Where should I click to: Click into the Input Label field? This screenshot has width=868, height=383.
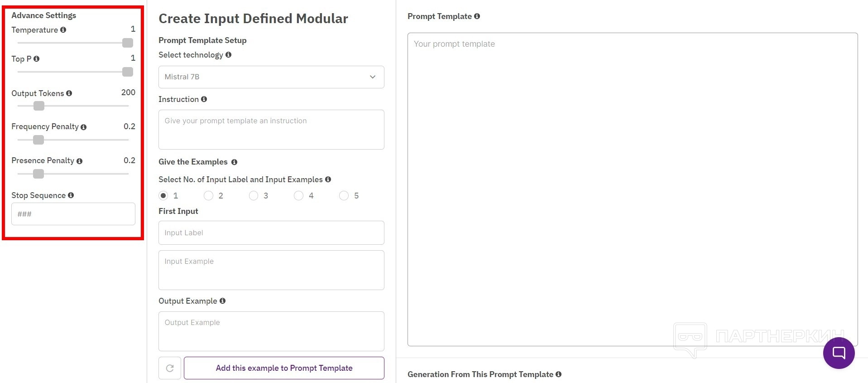coord(271,233)
